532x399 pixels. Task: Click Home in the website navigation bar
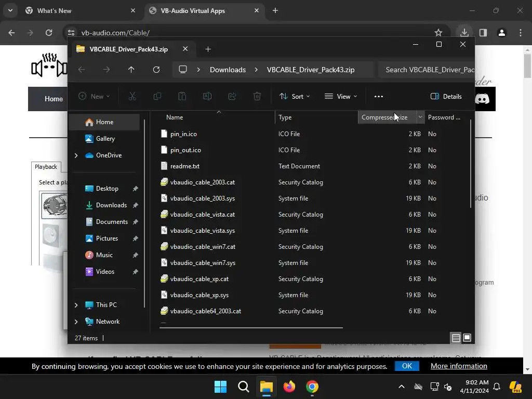click(x=54, y=99)
